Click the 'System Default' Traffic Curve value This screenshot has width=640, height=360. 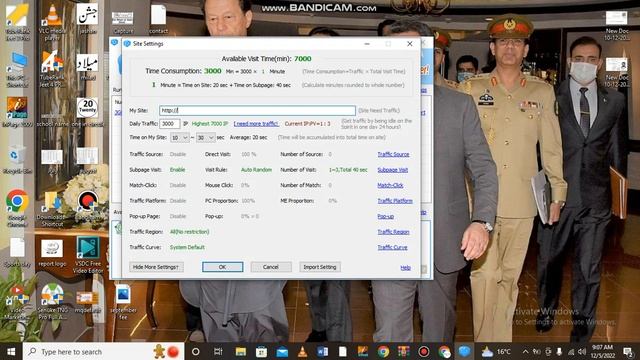point(187,247)
